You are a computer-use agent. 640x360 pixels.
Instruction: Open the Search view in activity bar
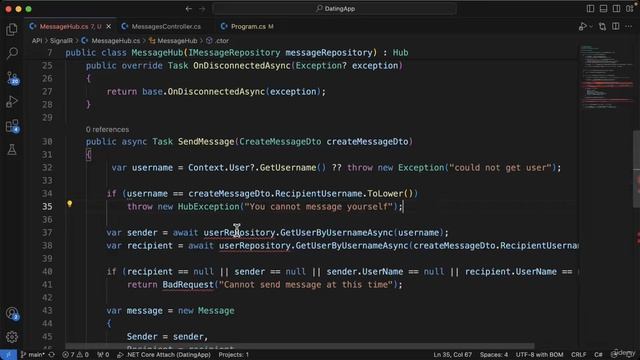coord(12,53)
